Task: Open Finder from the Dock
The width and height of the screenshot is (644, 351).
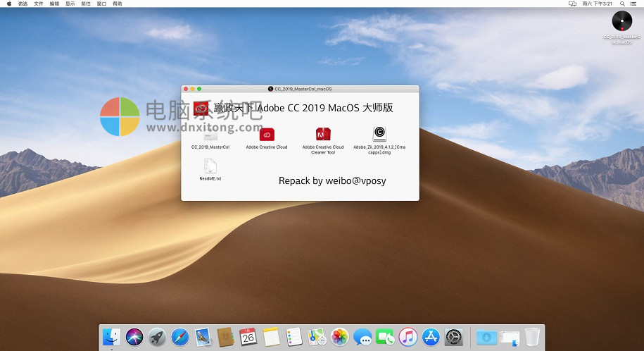Action: (x=111, y=337)
